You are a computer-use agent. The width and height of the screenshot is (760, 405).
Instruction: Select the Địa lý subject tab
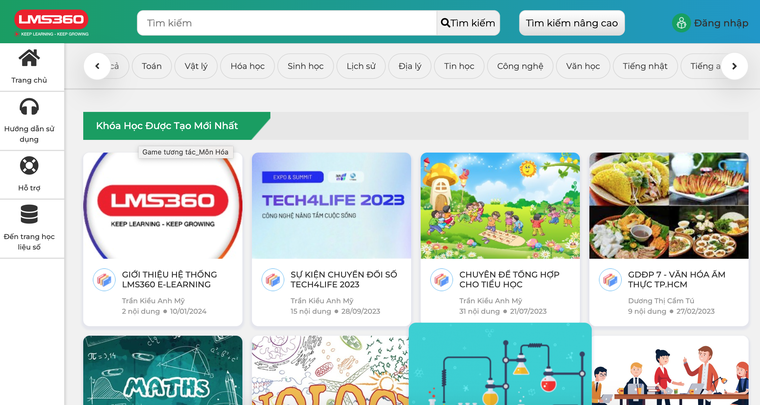[x=410, y=66]
